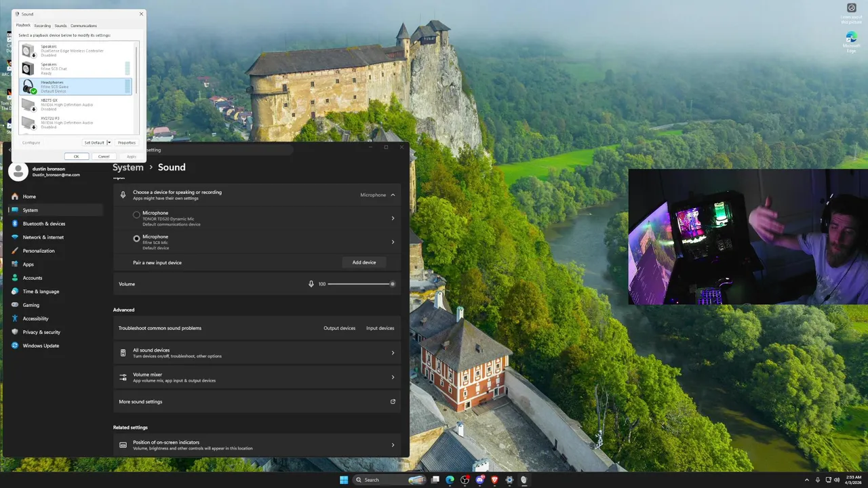
Task: Open fifine SC8 Mic details chevron
Action: (x=393, y=242)
